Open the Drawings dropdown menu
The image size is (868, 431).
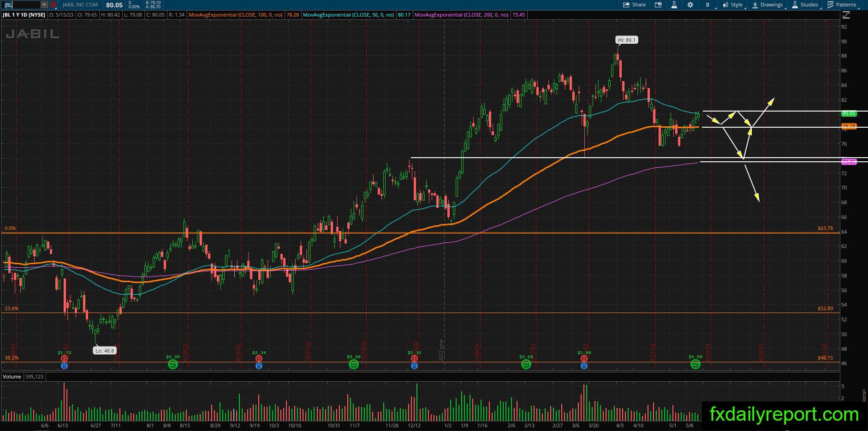[x=769, y=5]
